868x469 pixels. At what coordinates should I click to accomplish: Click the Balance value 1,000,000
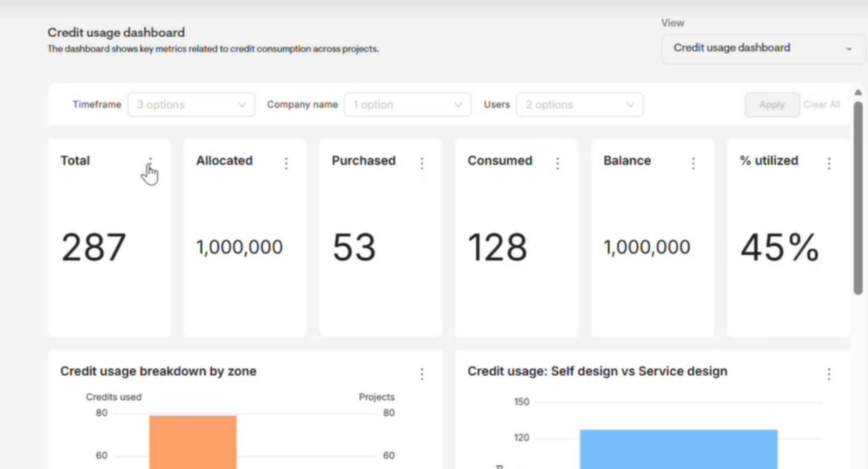(647, 247)
